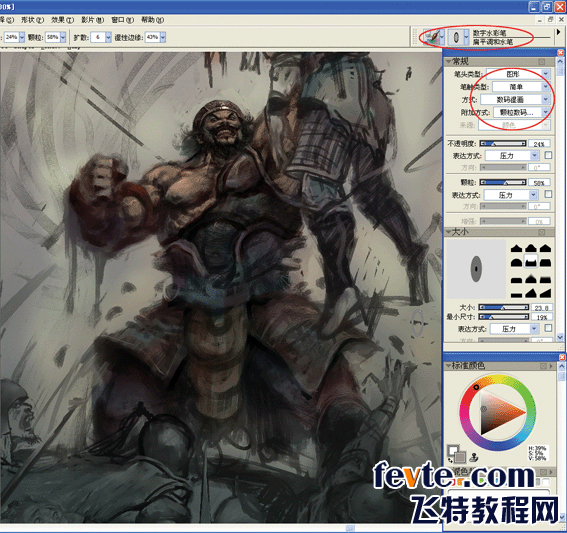Screen dimensions: 567x533
Task: Toggle the opacity expression invert checkbox
Action: point(548,155)
